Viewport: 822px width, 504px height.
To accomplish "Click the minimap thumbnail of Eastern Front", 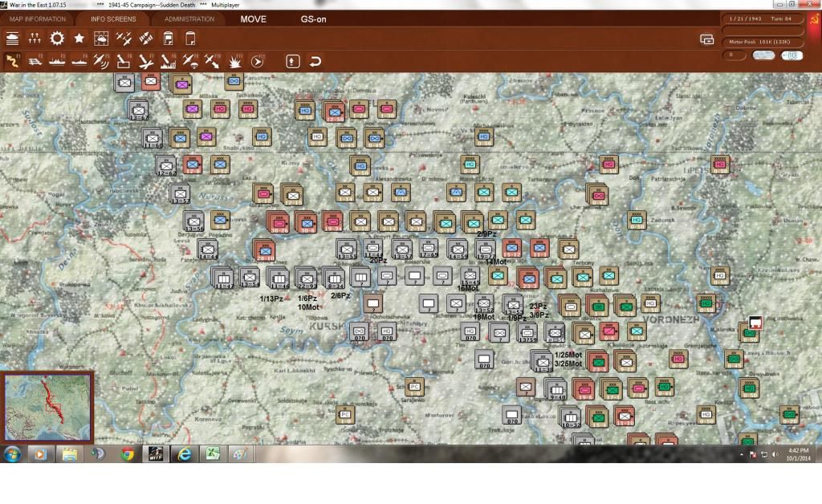I will [47, 407].
